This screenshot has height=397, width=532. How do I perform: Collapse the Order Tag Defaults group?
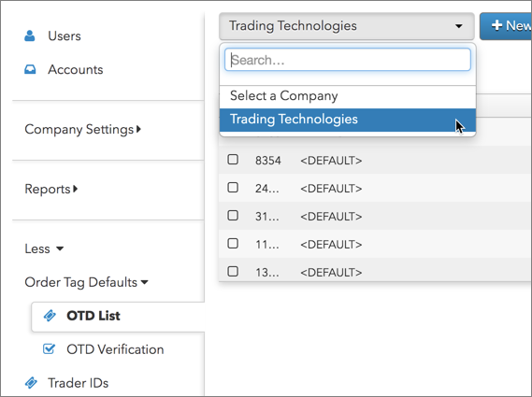(x=87, y=282)
